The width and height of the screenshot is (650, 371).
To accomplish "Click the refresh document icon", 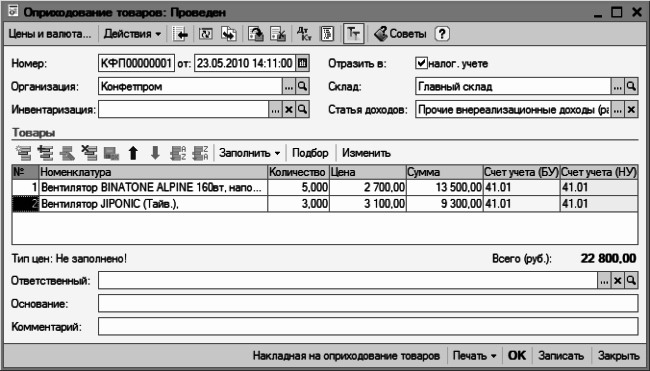I will point(206,34).
